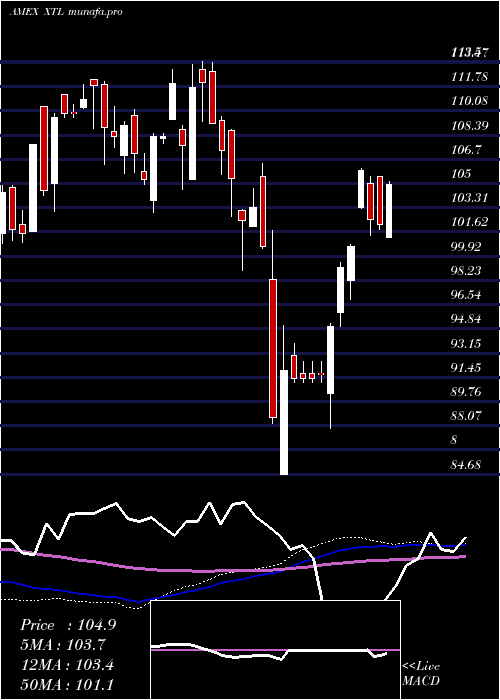This screenshot has height=700, width=500.
Task: Click the 111.78 price axis label
Action: [x=469, y=77]
